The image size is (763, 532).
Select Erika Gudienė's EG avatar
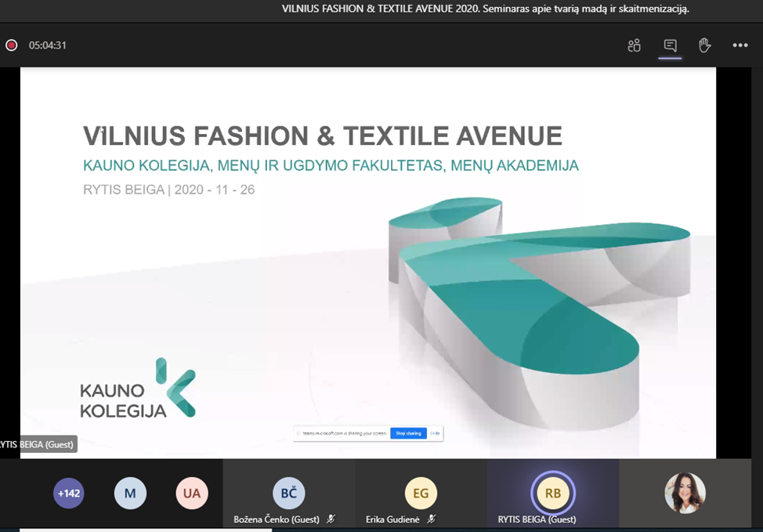421,494
